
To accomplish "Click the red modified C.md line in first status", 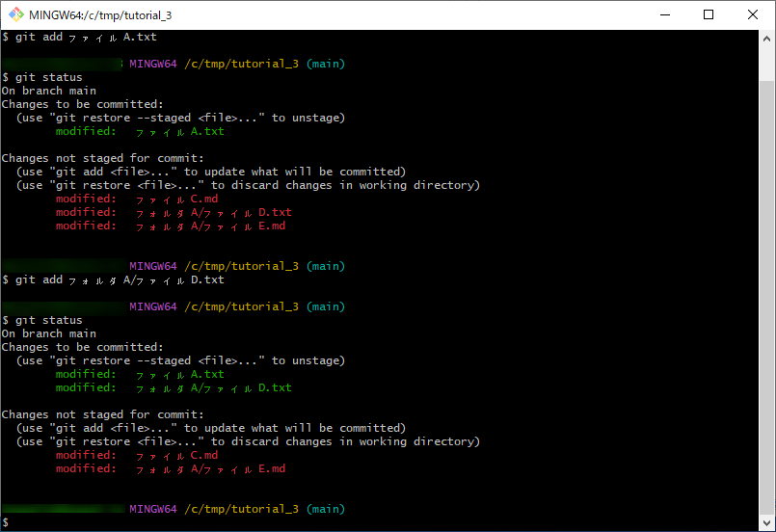I will point(137,199).
